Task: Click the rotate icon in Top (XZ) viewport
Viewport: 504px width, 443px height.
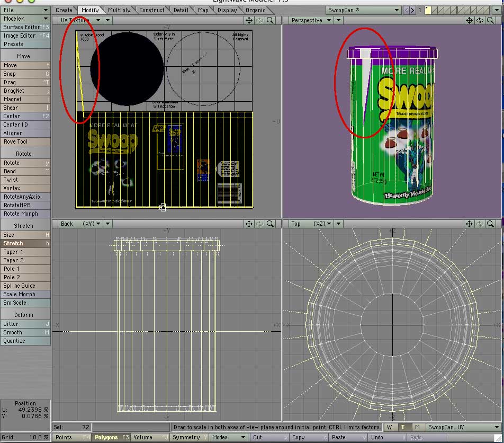Action: click(480, 224)
